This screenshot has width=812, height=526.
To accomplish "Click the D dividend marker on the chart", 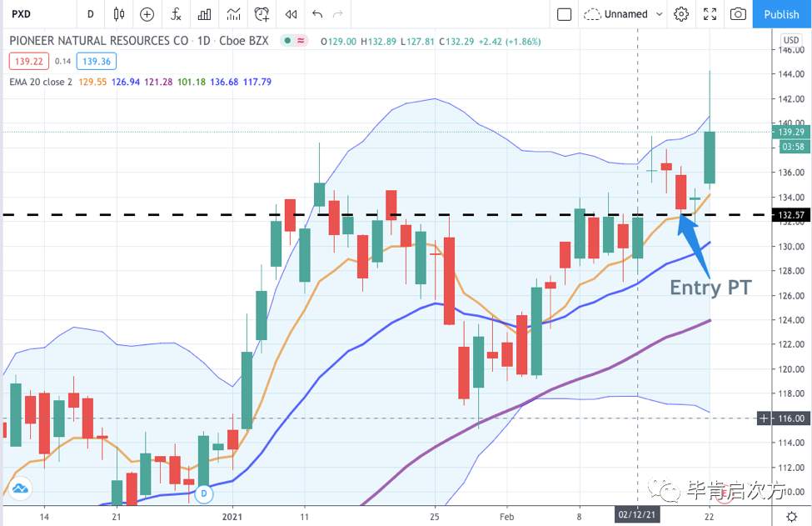I will point(204,493).
